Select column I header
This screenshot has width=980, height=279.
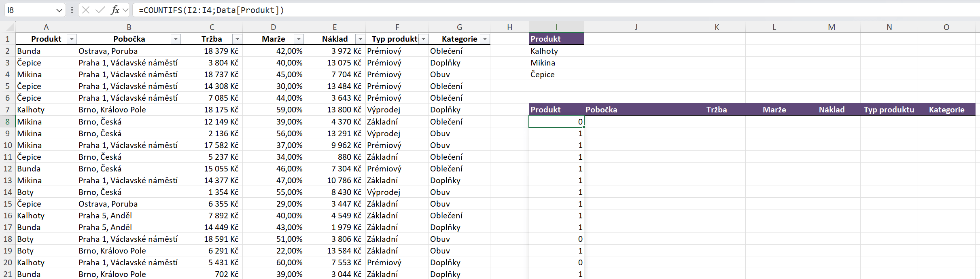556,27
